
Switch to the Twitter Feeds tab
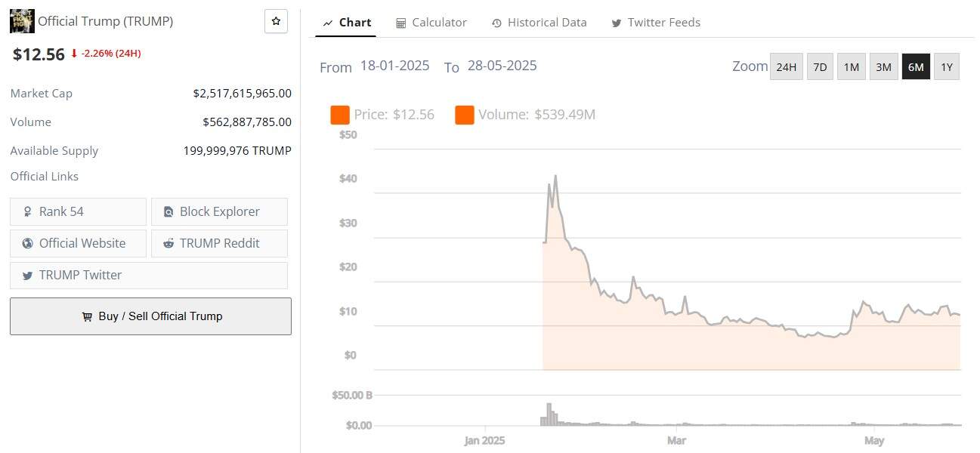pyautogui.click(x=656, y=23)
